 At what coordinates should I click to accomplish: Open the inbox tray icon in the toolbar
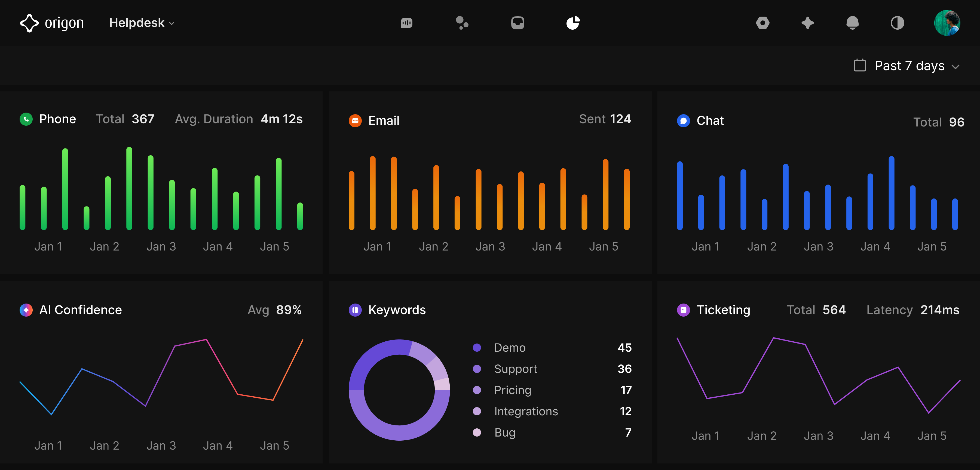517,23
